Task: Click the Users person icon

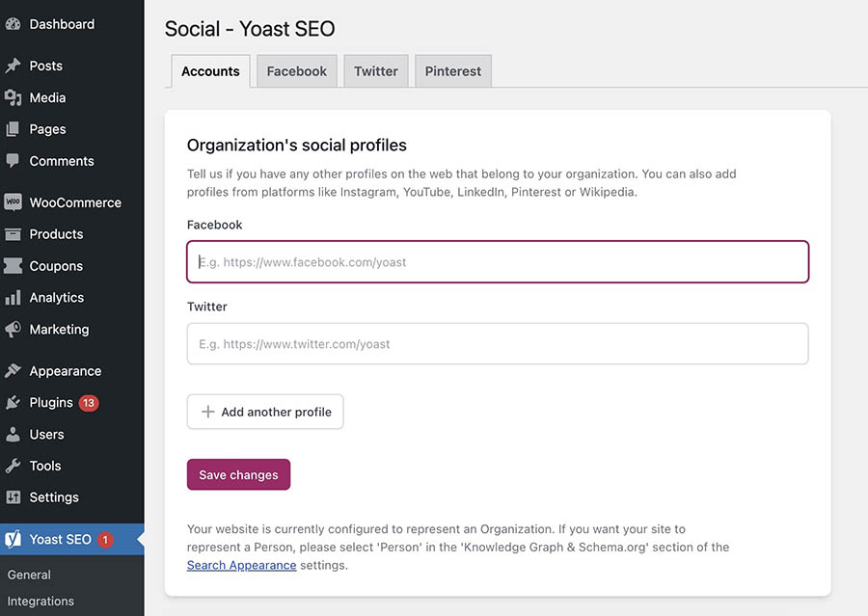Action: pos(14,434)
